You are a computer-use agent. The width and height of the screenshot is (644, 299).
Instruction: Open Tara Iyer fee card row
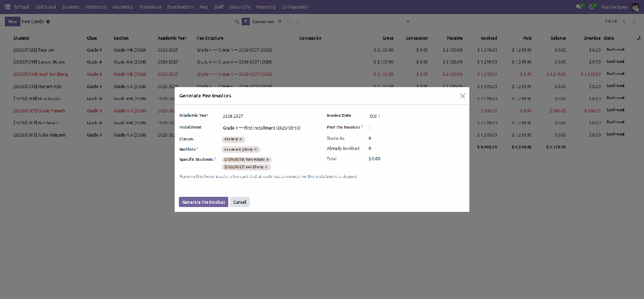(322, 50)
